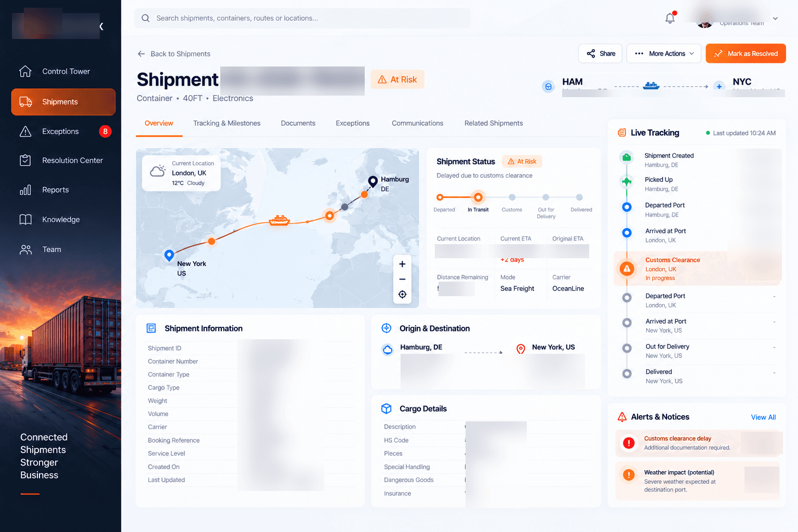This screenshot has height=532, width=798.
Task: Go back via Back to Shipments link
Action: 174,54
